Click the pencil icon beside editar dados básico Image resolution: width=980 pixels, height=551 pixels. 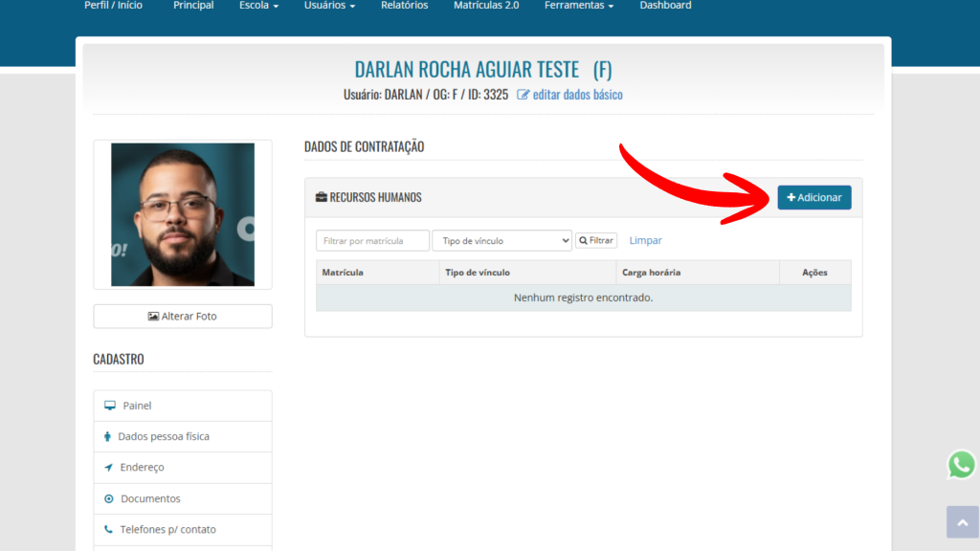[523, 95]
